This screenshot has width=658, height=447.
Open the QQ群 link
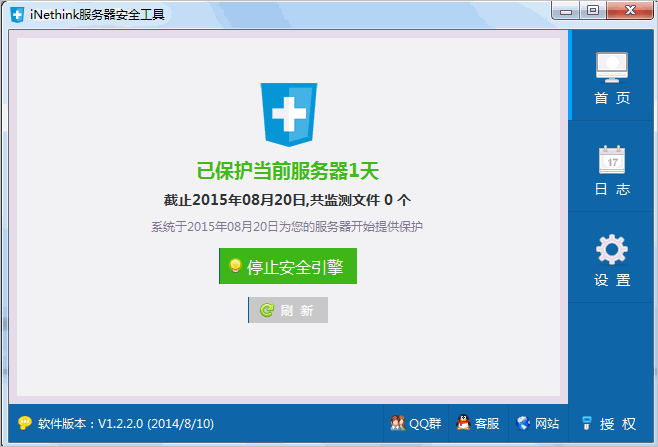416,423
